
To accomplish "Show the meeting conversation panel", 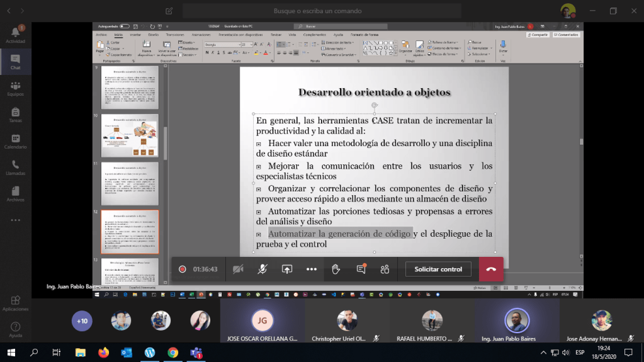I will point(361,269).
